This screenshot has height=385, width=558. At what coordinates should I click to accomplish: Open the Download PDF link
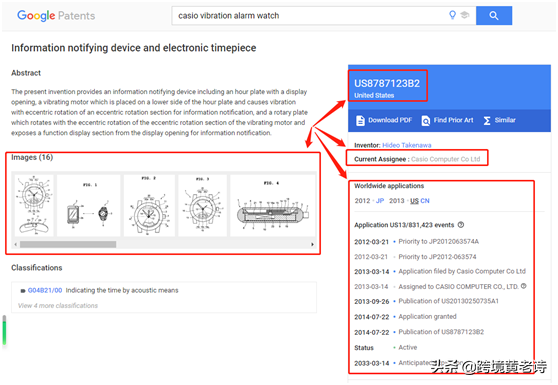[390, 120]
